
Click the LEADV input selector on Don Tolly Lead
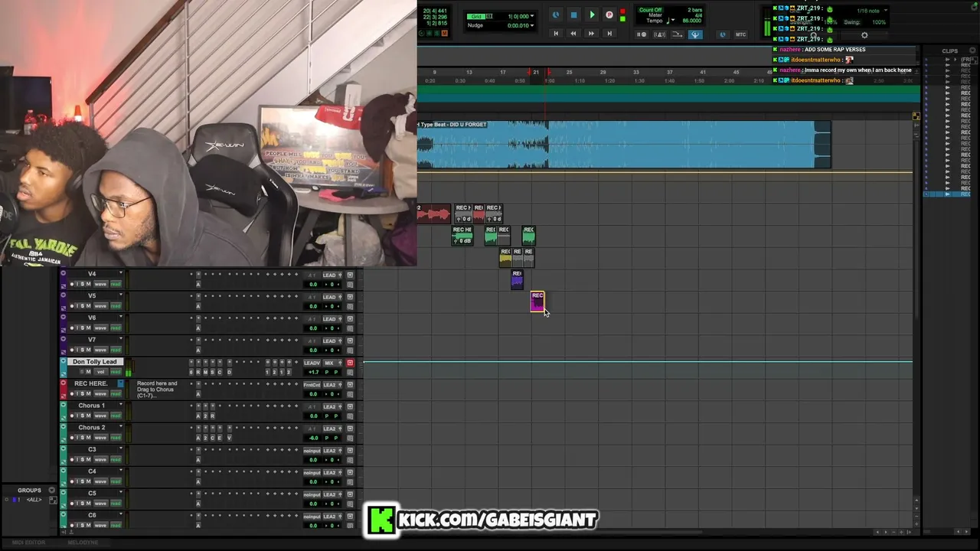(x=312, y=363)
